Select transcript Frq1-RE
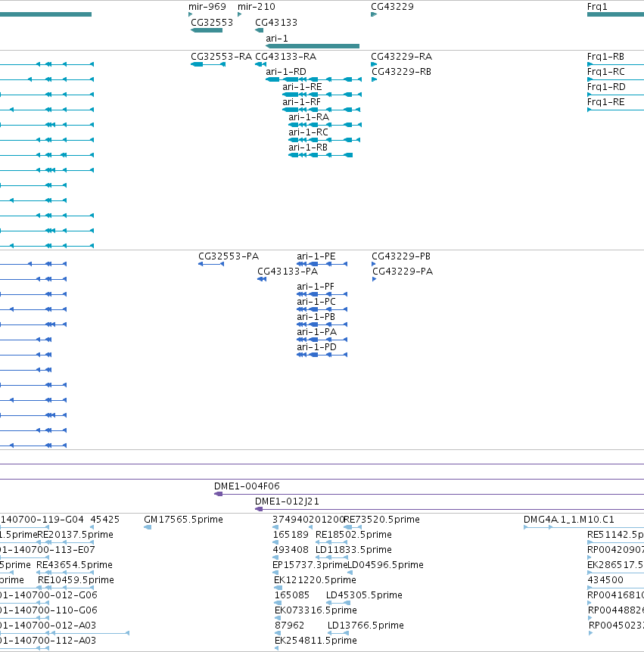This screenshot has width=644, height=652. click(x=615, y=110)
